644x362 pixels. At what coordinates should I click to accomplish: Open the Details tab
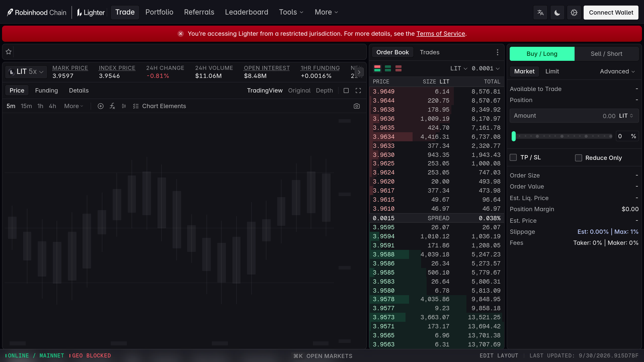pyautogui.click(x=79, y=90)
